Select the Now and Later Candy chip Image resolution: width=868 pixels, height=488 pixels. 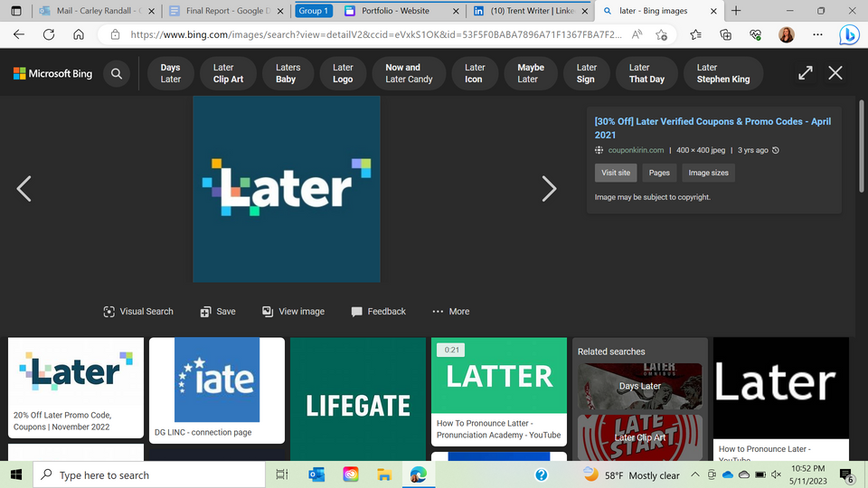click(409, 73)
